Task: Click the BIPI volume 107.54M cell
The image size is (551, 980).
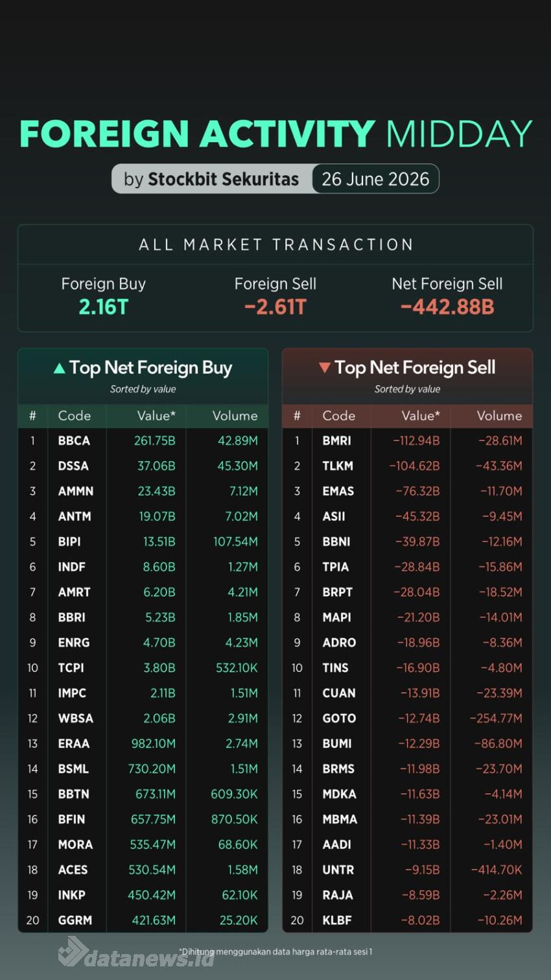Action: pos(235,542)
